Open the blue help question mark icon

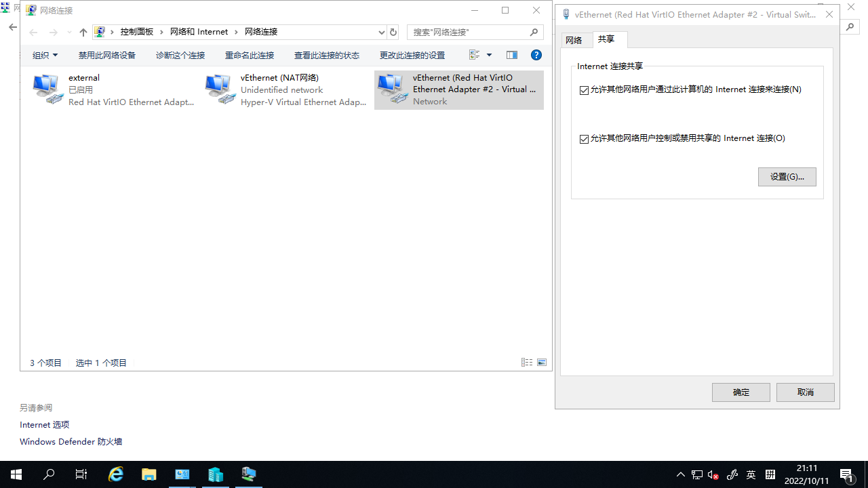[536, 55]
